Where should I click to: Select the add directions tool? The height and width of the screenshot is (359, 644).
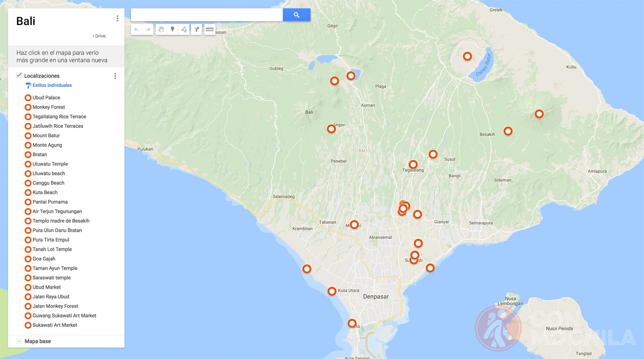point(196,29)
